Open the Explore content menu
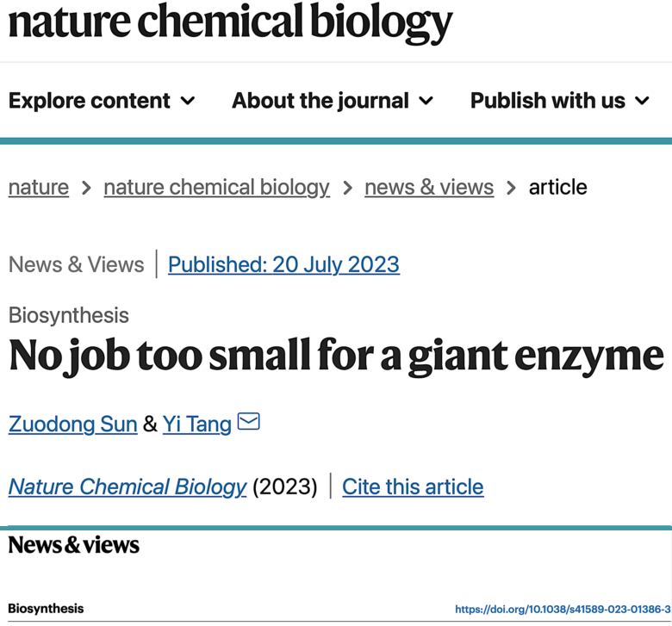Image resolution: width=672 pixels, height=626 pixels. click(90, 101)
